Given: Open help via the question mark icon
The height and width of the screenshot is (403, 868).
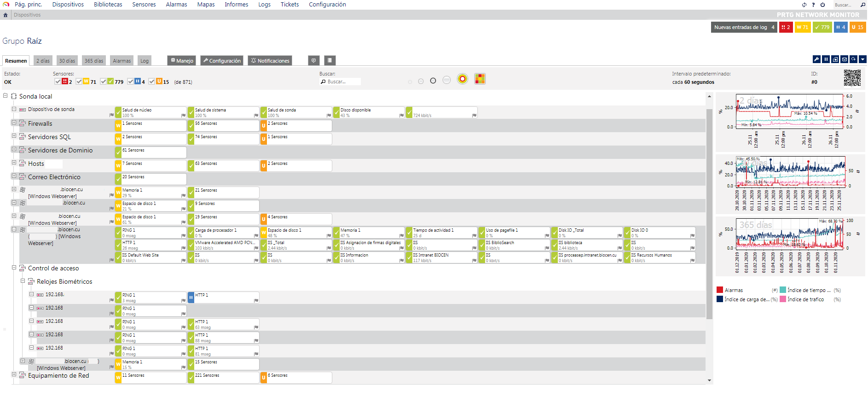Looking at the screenshot, I should tap(813, 5).
